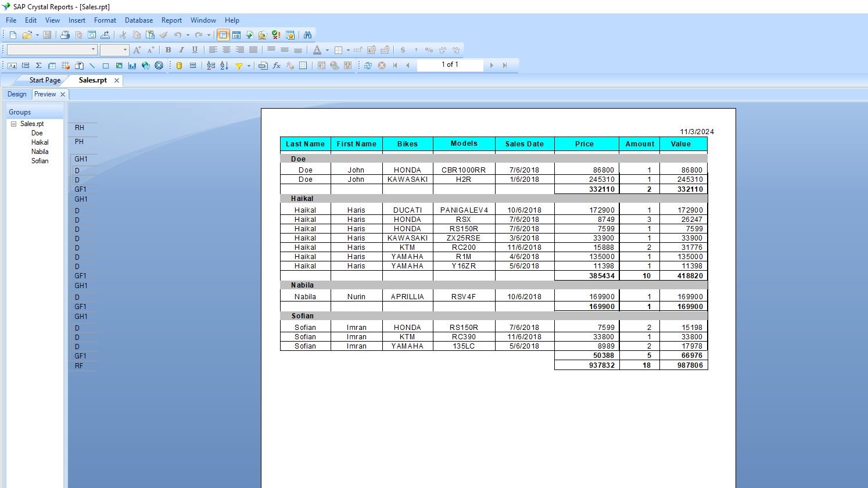Expand the Select Expert filter dropdown arrow
The image size is (868, 488).
[249, 66]
